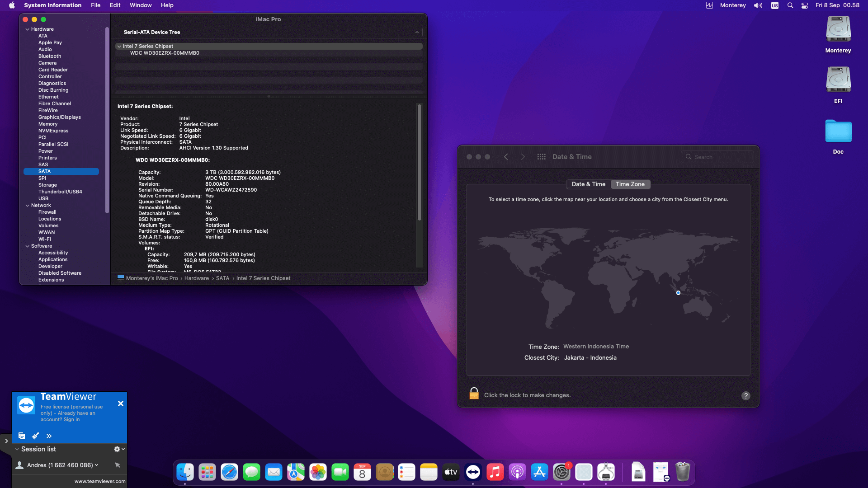Open the Trash in the Dock
Viewport: 868px width, 488px height.
click(x=683, y=472)
